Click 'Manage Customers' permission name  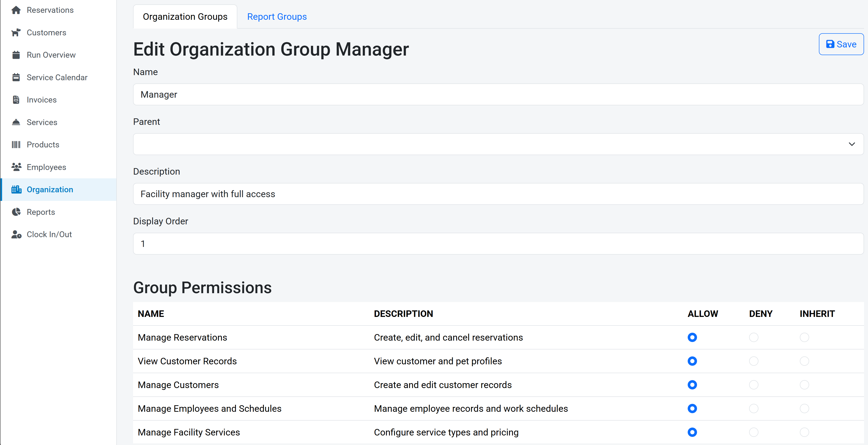[x=178, y=385]
